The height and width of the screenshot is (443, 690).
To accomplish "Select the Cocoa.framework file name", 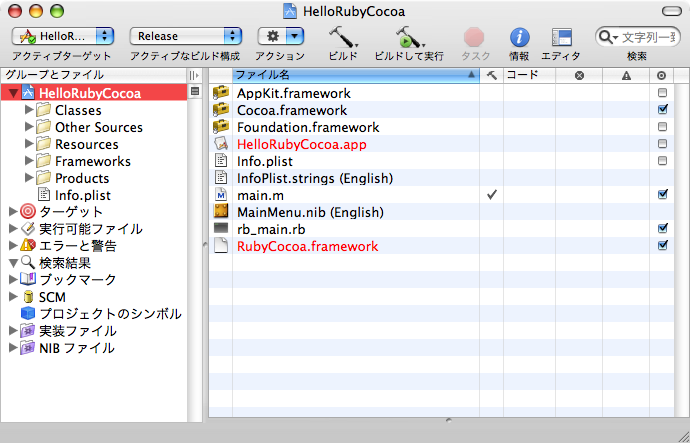I will click(x=292, y=110).
